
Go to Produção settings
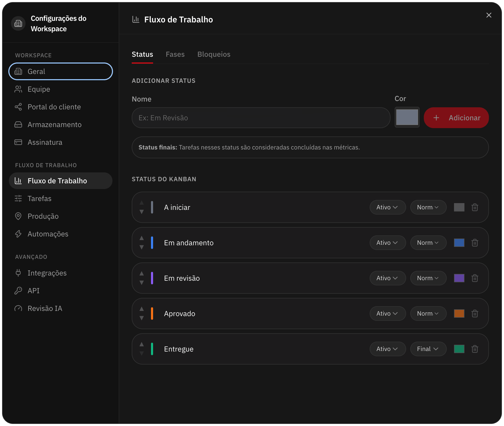pyautogui.click(x=60, y=216)
